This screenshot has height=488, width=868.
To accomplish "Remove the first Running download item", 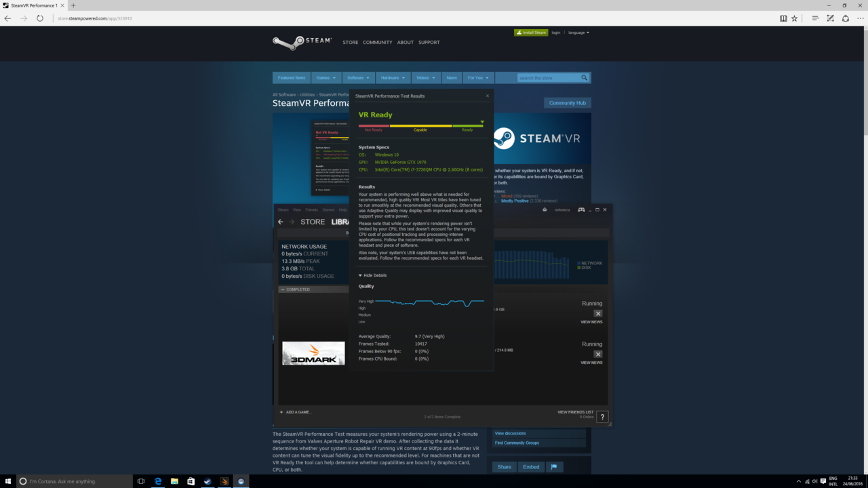I will tap(598, 313).
